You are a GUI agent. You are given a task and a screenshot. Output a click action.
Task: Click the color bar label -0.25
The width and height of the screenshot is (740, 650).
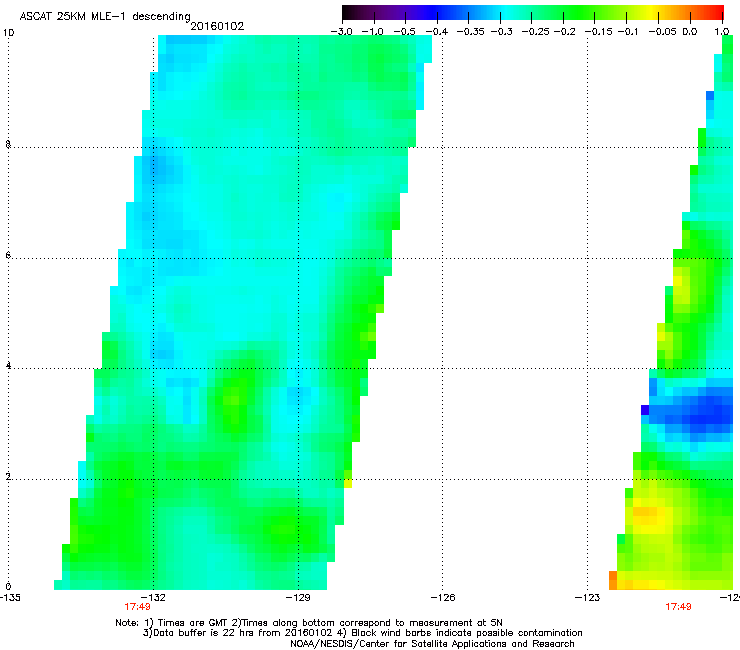pos(535,32)
